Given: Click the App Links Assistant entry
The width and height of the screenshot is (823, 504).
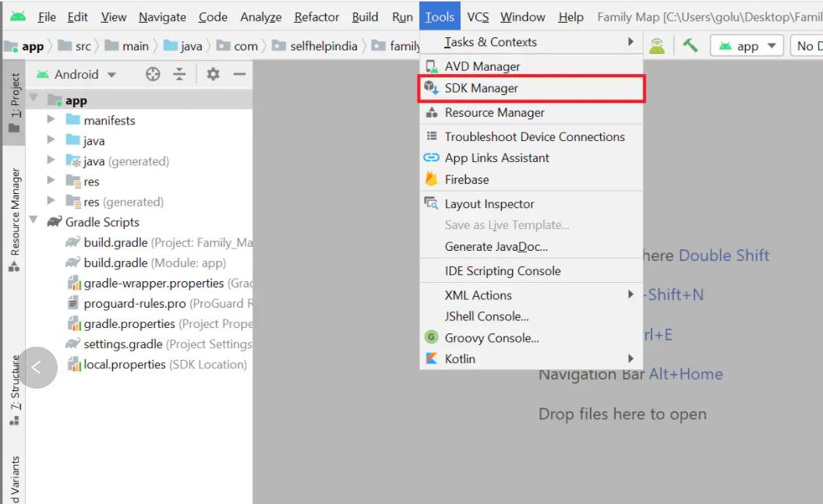Looking at the screenshot, I should pyautogui.click(x=496, y=158).
